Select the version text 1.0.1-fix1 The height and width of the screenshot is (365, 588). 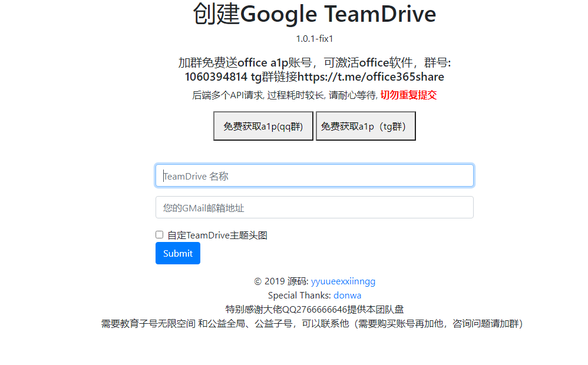point(315,39)
